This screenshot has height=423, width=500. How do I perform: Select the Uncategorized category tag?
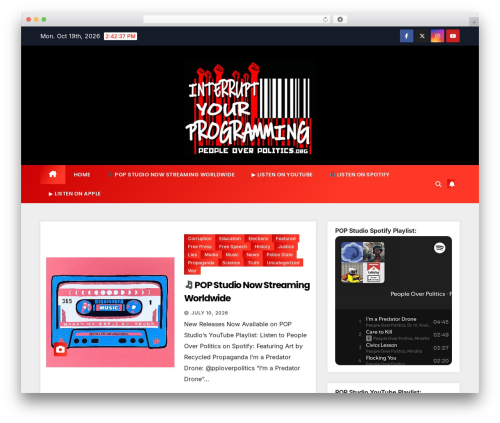[x=283, y=263]
